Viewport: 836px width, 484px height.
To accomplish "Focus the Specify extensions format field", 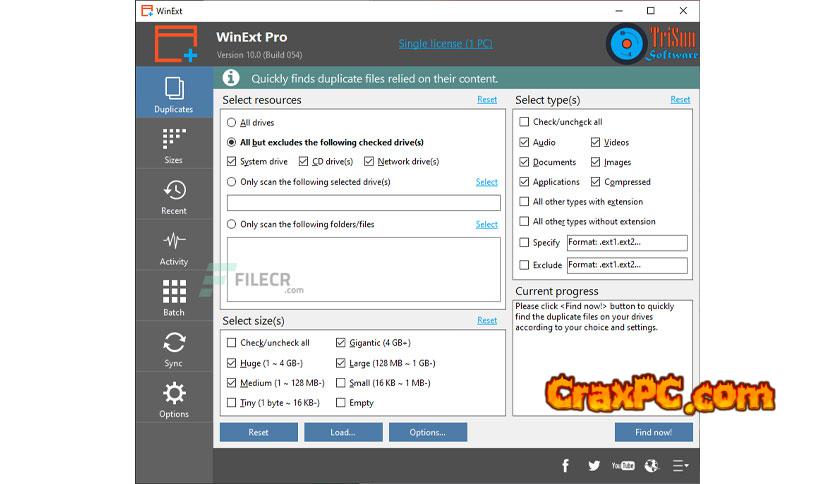I will click(627, 243).
